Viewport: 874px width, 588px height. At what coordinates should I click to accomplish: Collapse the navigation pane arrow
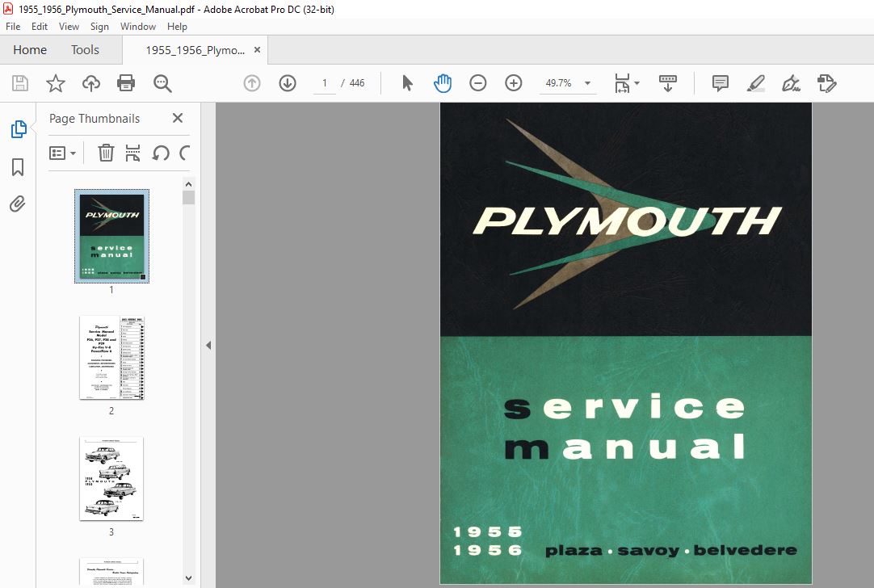pyautogui.click(x=208, y=346)
